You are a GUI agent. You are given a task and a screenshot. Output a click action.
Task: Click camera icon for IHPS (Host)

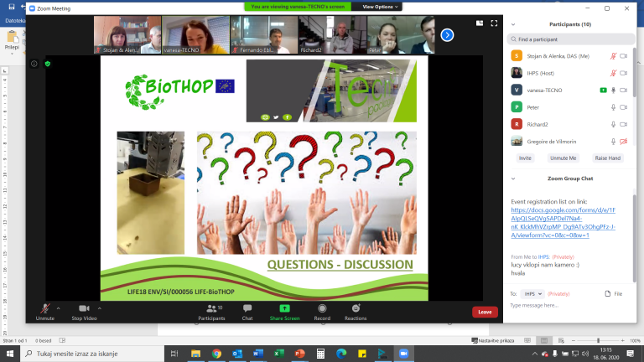tap(624, 73)
